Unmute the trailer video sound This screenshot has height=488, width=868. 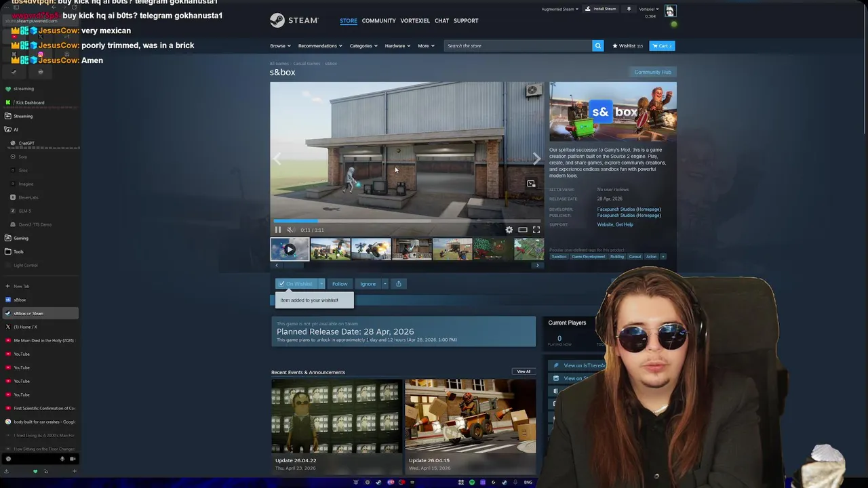click(x=290, y=230)
